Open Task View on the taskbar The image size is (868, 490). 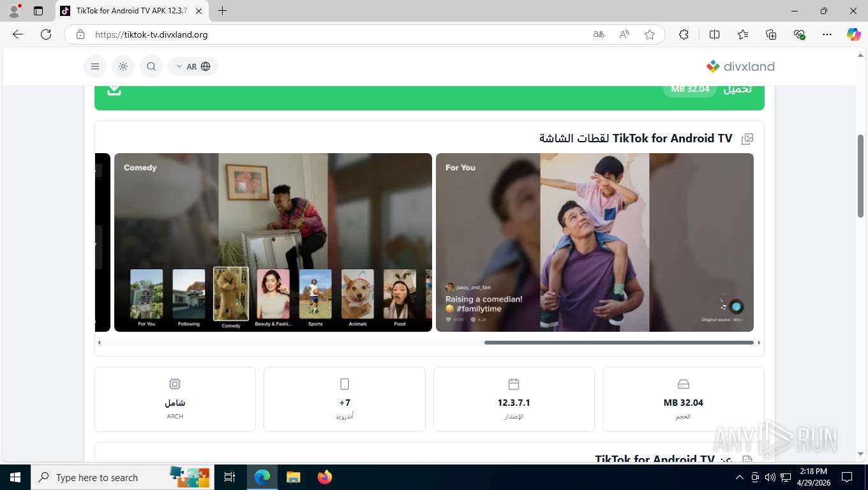click(230, 477)
